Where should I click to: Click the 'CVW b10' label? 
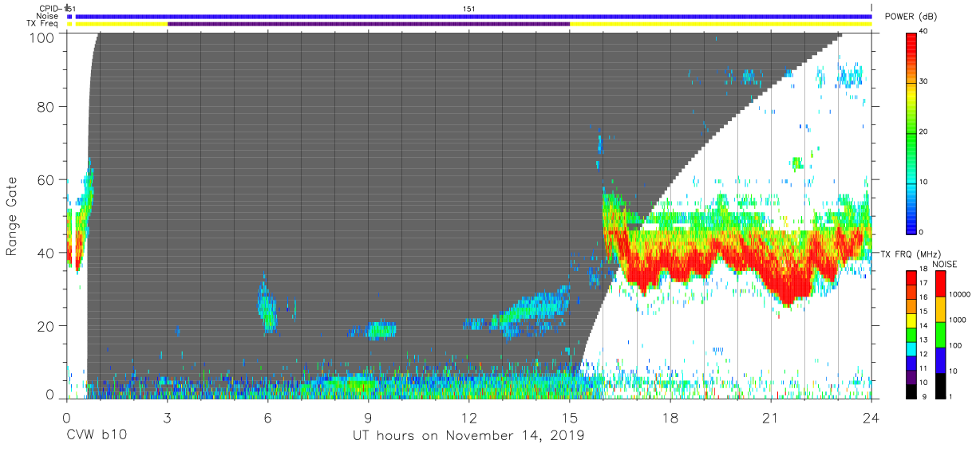[97, 436]
